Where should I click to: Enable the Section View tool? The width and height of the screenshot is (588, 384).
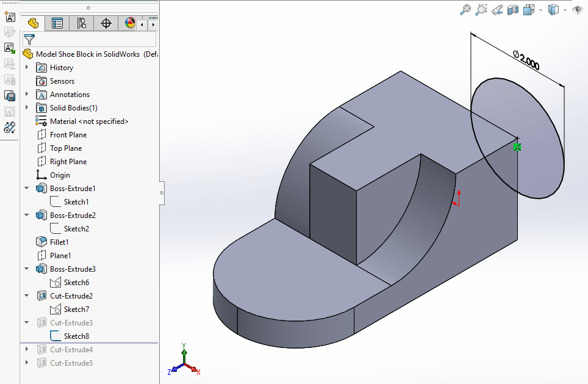pos(513,10)
